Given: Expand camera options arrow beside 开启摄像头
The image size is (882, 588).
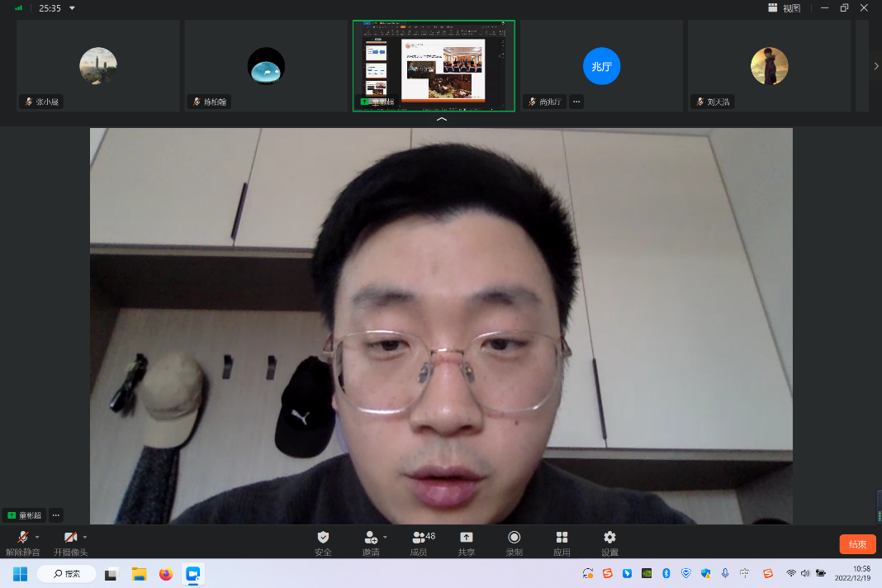Looking at the screenshot, I should coord(85,537).
